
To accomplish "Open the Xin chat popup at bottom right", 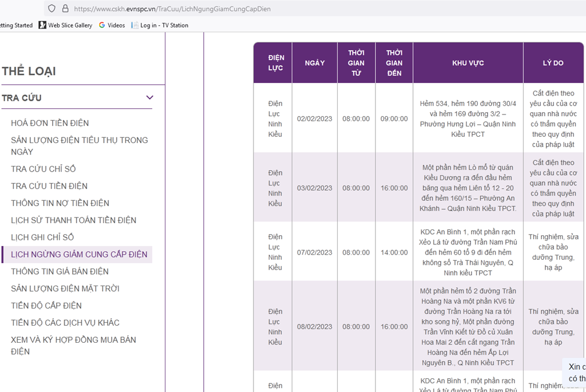I will pyautogui.click(x=575, y=373).
